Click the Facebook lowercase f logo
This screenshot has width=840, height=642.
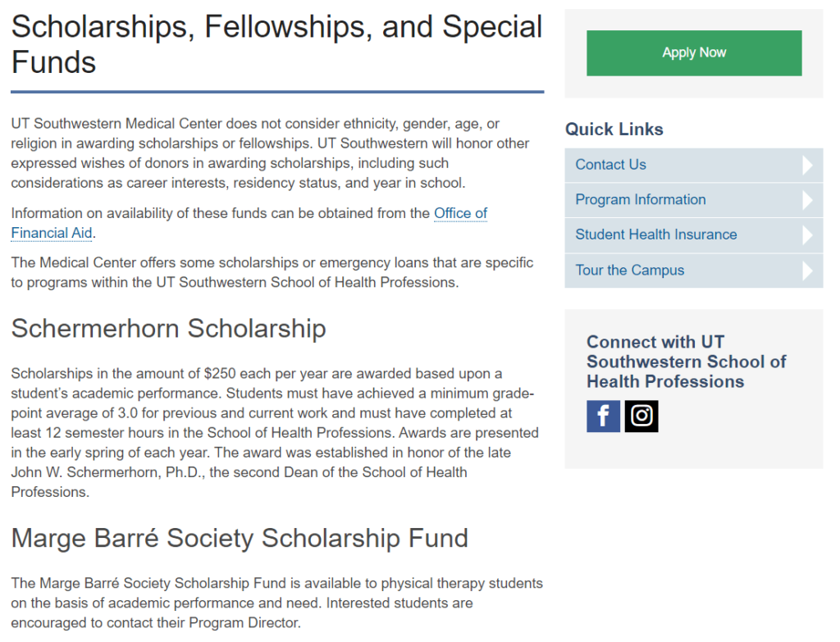pyautogui.click(x=603, y=416)
